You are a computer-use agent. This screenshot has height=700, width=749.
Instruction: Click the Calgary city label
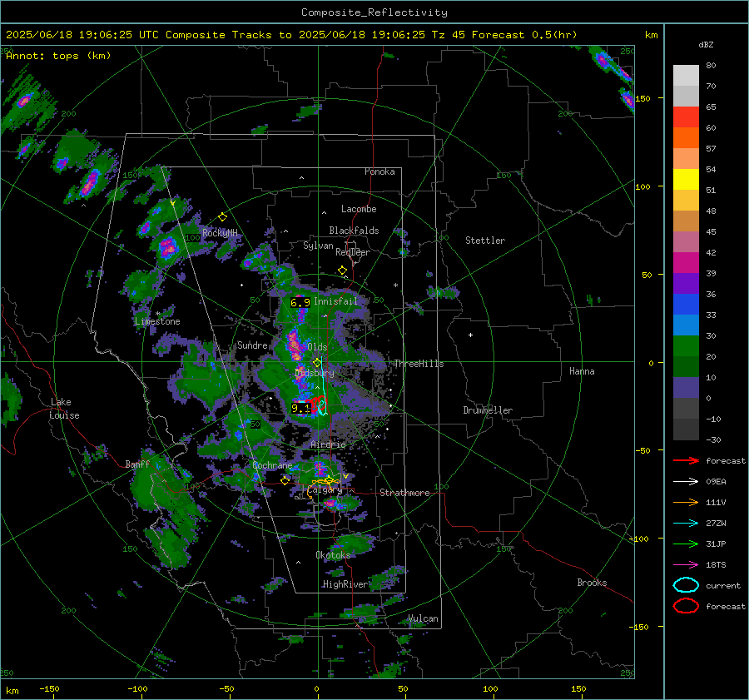coord(325,490)
